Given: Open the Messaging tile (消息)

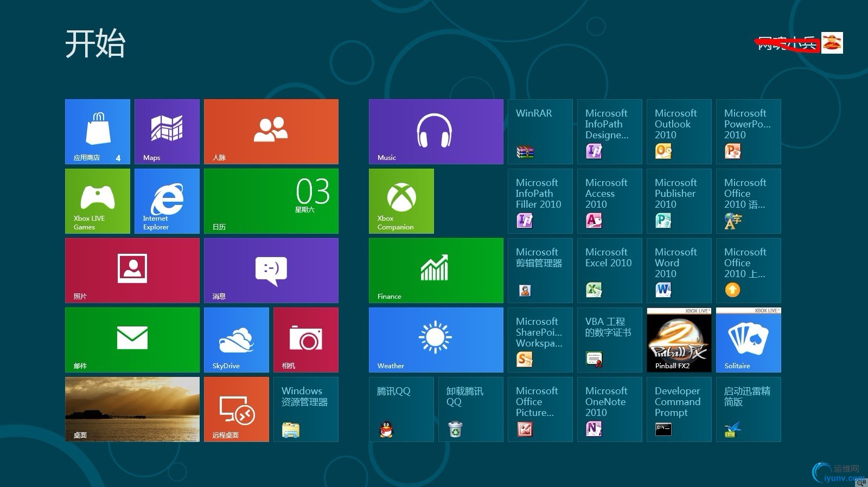Looking at the screenshot, I should (271, 271).
